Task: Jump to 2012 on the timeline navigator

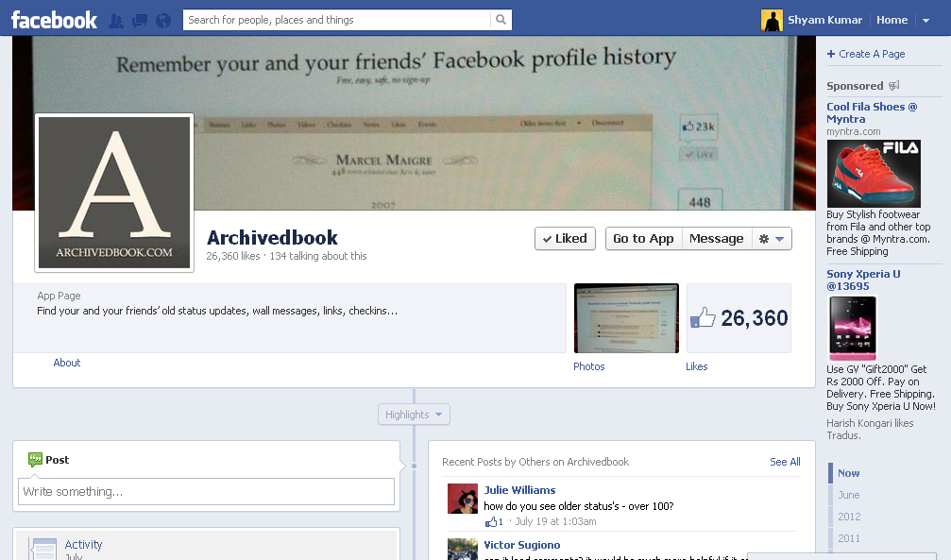Action: (x=849, y=517)
